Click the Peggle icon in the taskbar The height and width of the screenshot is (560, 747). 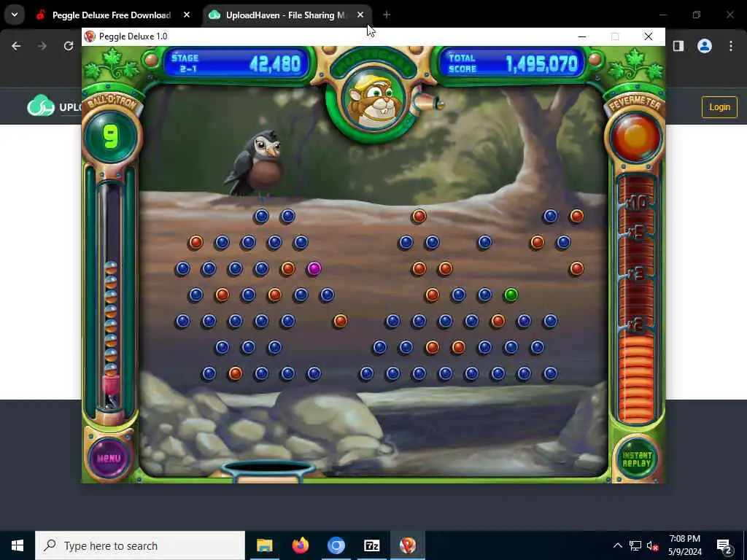(407, 545)
